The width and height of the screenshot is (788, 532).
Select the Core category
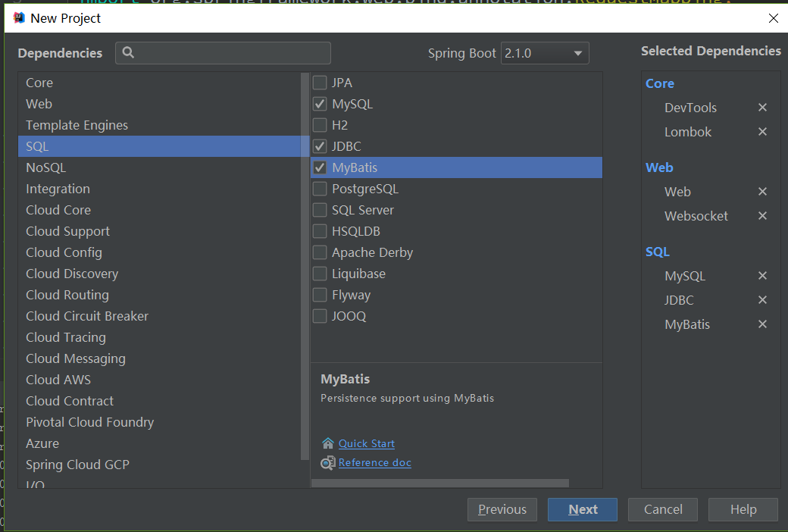point(159,83)
